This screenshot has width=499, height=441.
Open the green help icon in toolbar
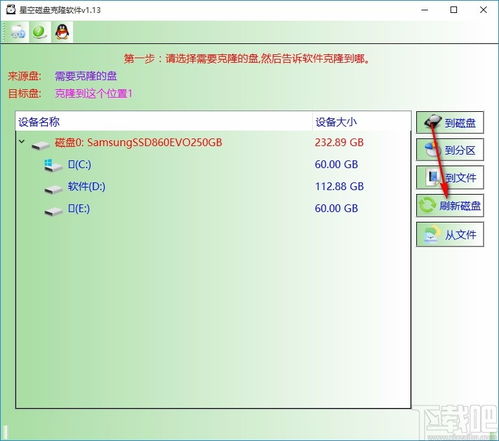40,32
